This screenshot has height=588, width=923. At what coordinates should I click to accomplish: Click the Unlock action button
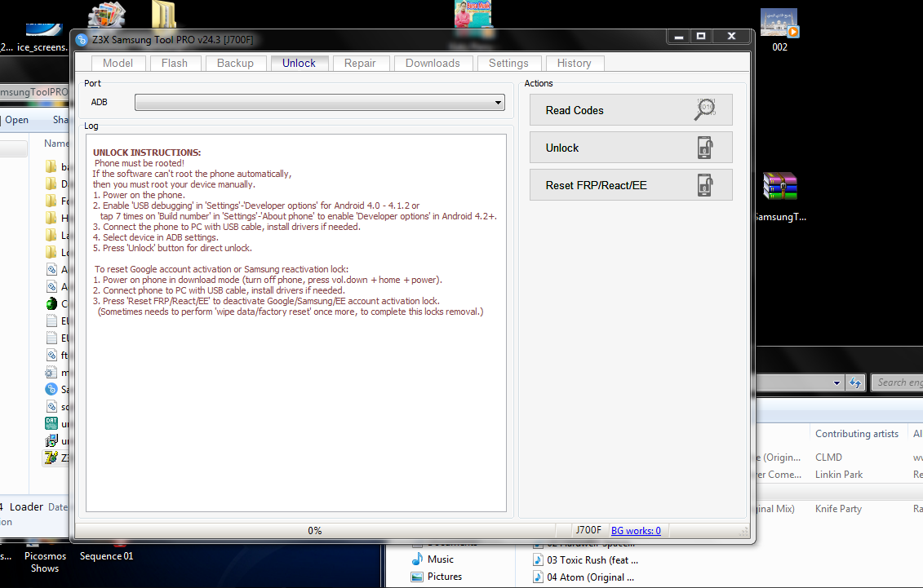(x=631, y=148)
